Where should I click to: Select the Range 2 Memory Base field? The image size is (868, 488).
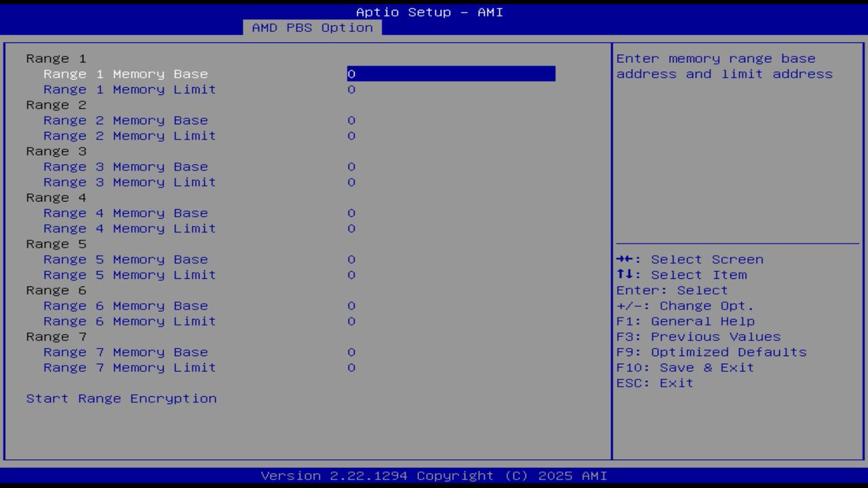click(125, 120)
